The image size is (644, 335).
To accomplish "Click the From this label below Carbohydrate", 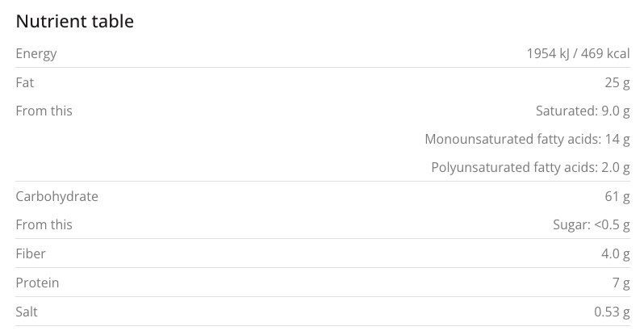I will (x=44, y=225).
